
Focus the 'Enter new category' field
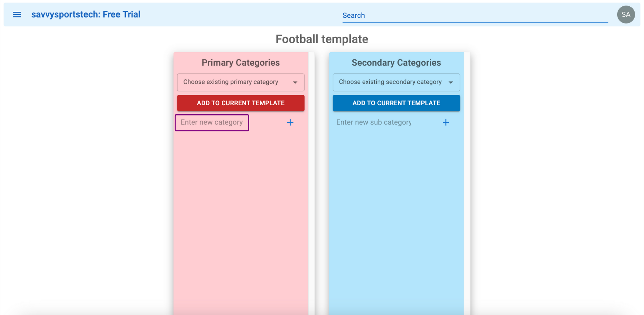(x=212, y=123)
